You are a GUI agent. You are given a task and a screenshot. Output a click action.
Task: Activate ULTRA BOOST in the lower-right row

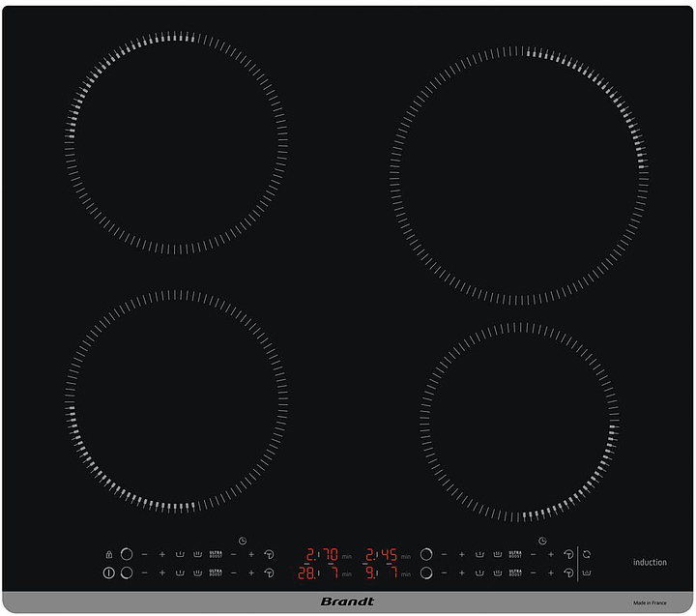[515, 572]
